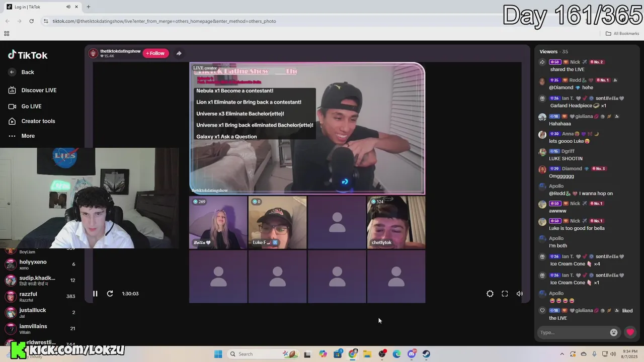The width and height of the screenshot is (644, 362).
Task: Select chettytok's guest video tile
Action: pyautogui.click(x=396, y=223)
